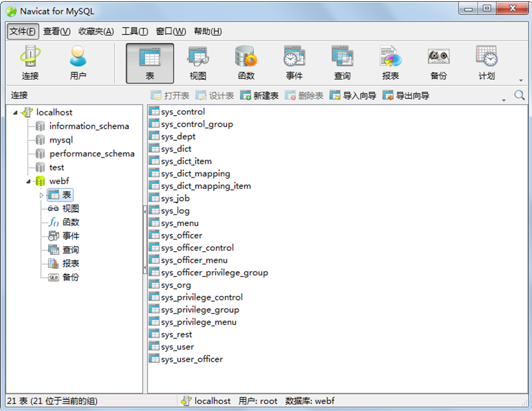Switch to 视图 (View) objects icon
Viewport: 532px width, 411px height.
(x=198, y=63)
